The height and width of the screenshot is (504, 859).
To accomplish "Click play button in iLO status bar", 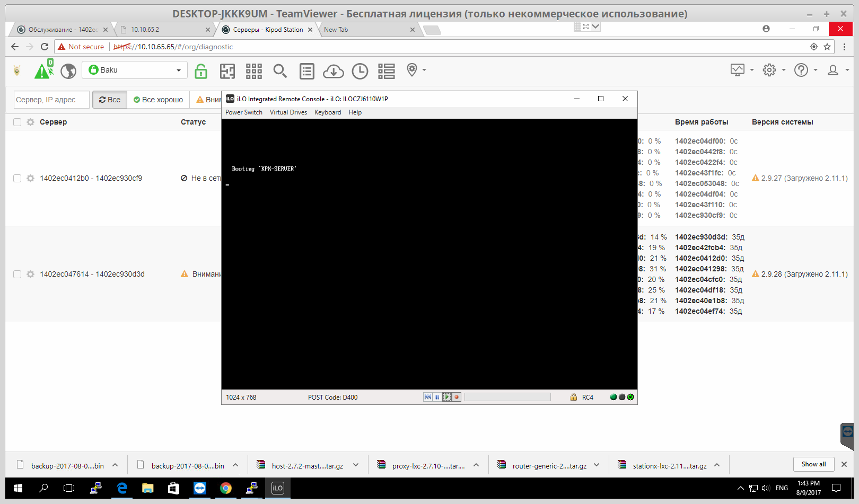I will tap(447, 397).
